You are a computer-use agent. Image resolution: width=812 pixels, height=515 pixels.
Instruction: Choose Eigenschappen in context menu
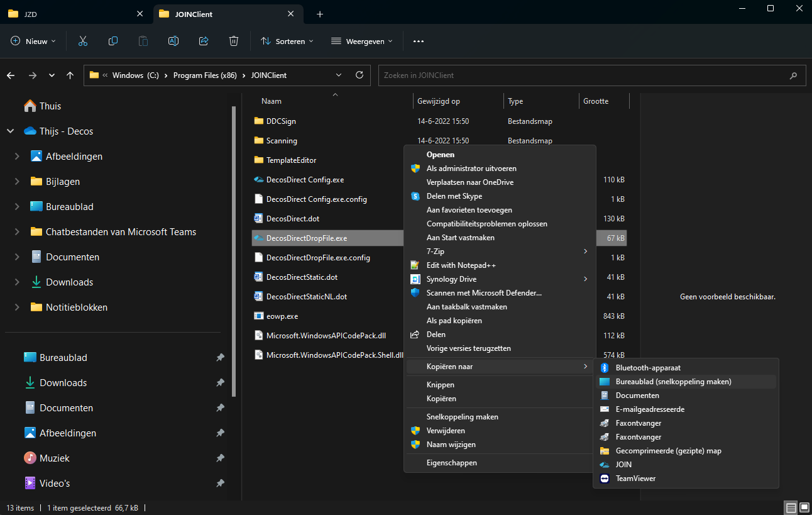click(x=451, y=463)
